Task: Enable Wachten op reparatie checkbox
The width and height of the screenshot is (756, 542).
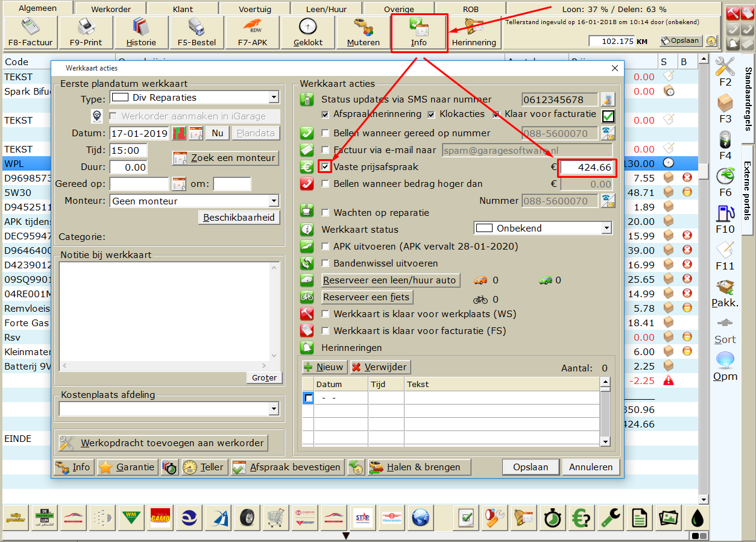Action: pyautogui.click(x=326, y=213)
